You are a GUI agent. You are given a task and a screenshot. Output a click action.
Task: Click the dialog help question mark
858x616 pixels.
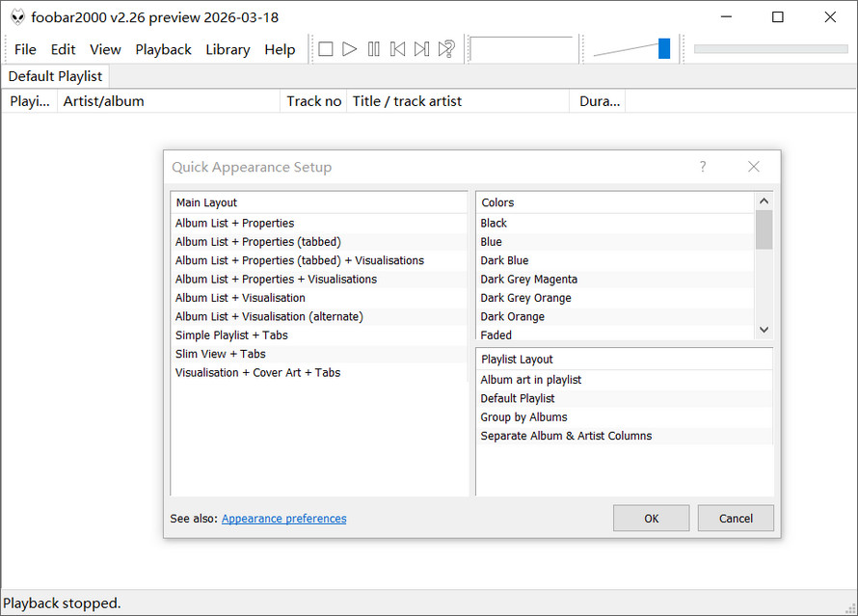(703, 167)
